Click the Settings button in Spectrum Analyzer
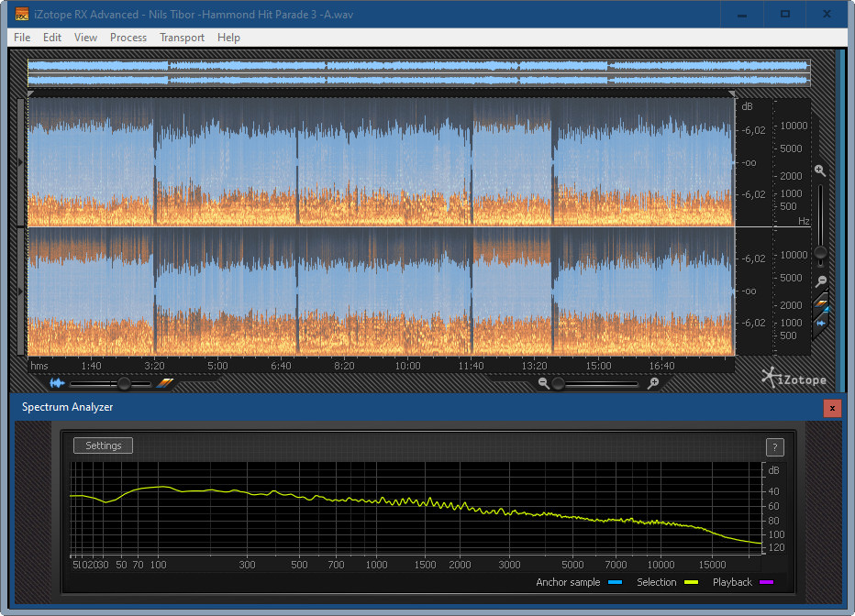The width and height of the screenshot is (855, 616). click(x=104, y=445)
